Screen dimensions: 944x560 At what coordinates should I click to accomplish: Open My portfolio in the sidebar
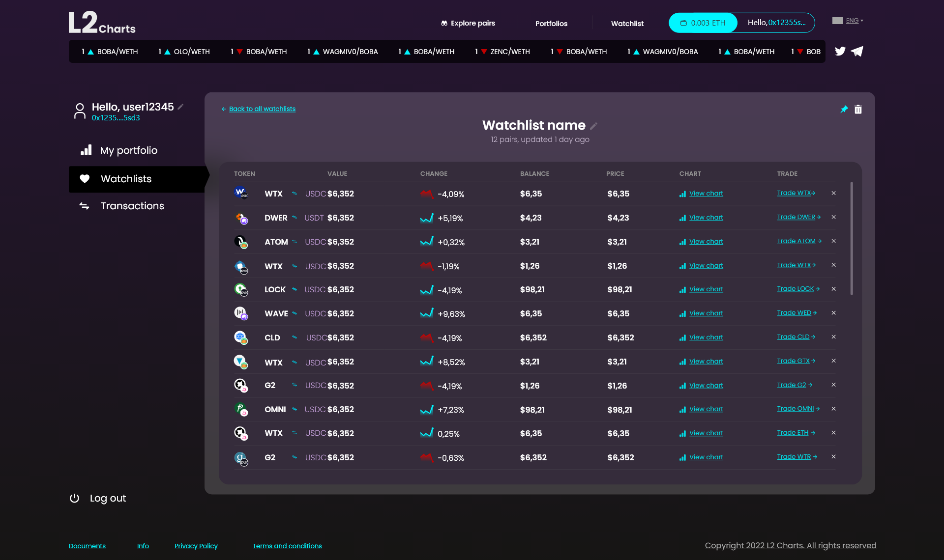(128, 150)
